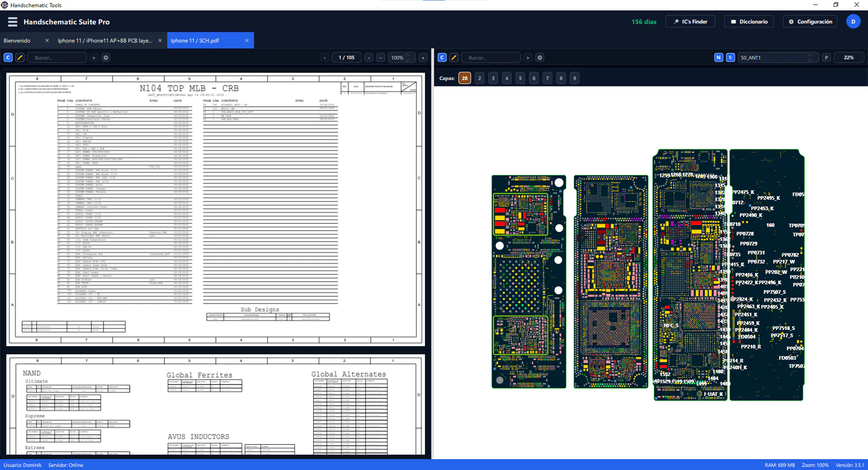Screen dimensions: 868x470
Task: Close the Bienvenido tab
Action: pyautogui.click(x=47, y=40)
